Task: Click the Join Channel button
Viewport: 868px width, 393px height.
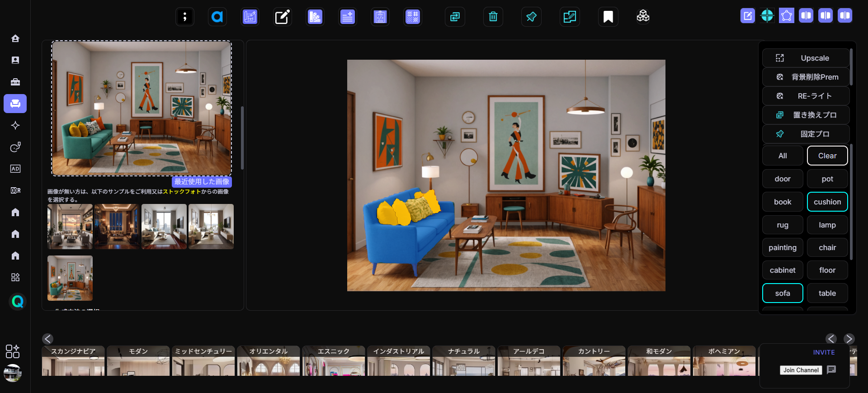Action: click(x=801, y=370)
